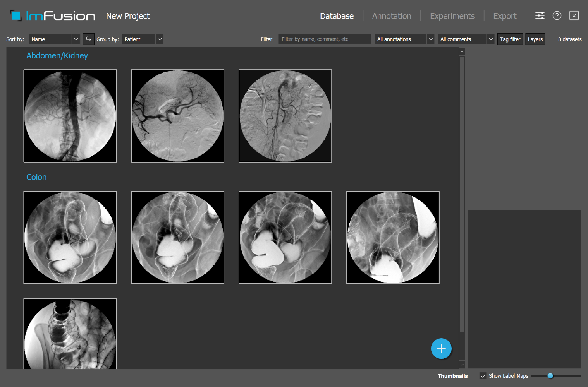Select the third Abdomen/Kidney thumbnail

[285, 116]
